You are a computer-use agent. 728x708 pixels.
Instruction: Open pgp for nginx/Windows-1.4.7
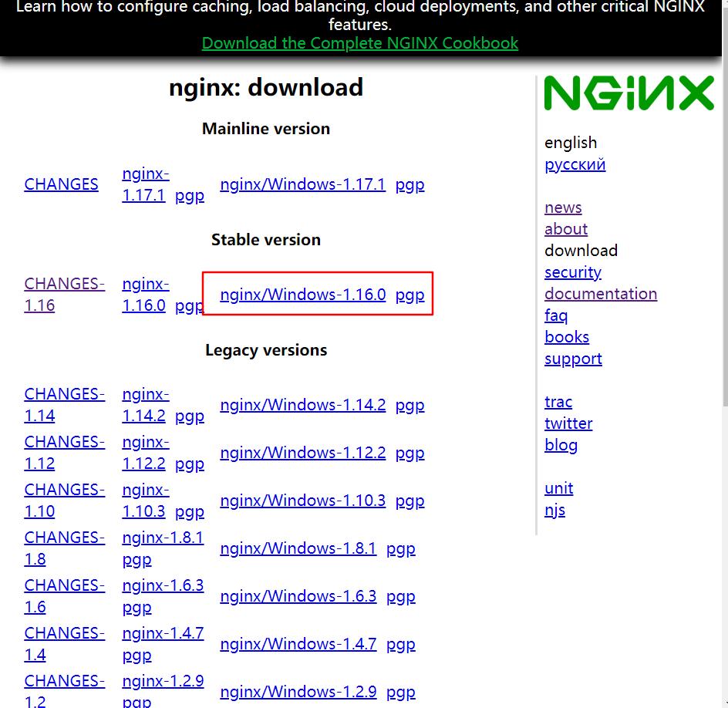pos(401,645)
